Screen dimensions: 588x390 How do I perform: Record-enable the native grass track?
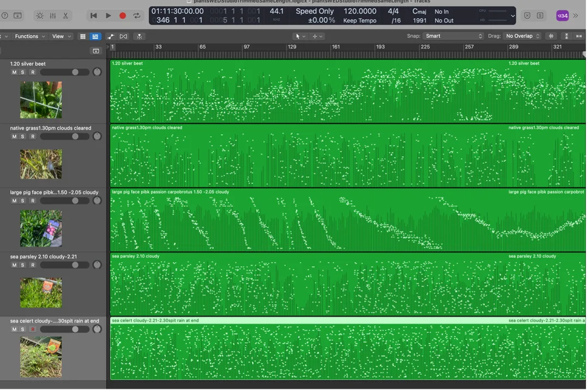(x=33, y=137)
